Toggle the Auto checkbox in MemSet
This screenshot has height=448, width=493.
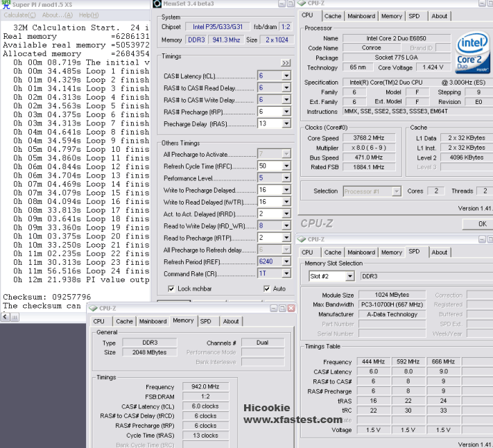point(267,288)
